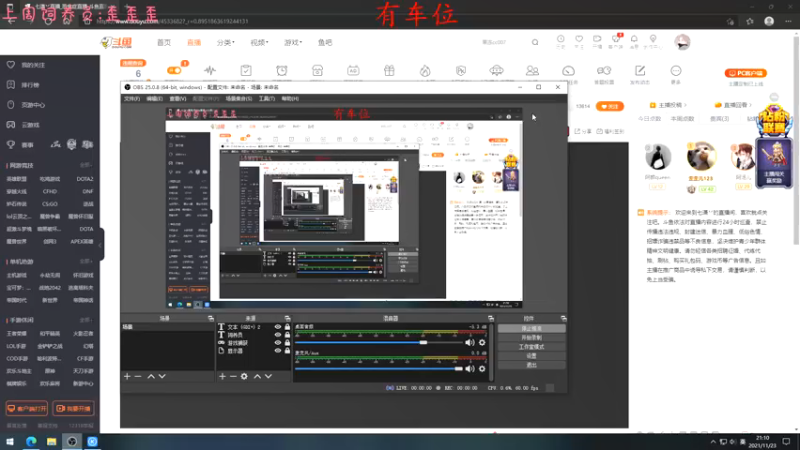The width and height of the screenshot is (800, 450).
Task: Toggle lock on the game capture source
Action: [287, 343]
